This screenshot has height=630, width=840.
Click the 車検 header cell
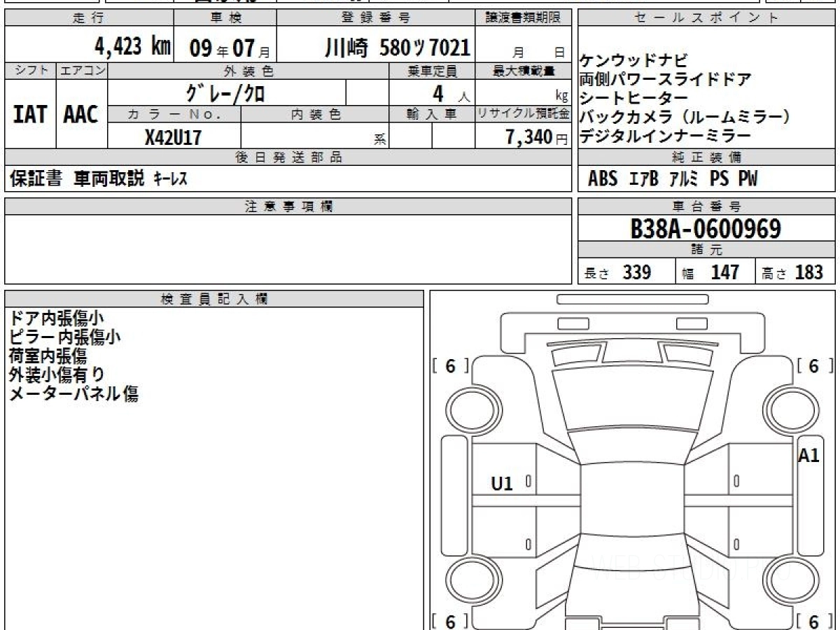coord(225,18)
